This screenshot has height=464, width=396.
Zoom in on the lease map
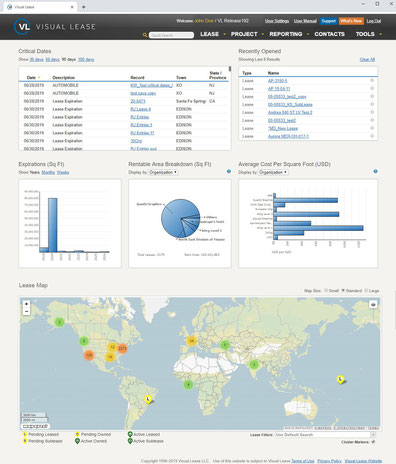(26, 304)
